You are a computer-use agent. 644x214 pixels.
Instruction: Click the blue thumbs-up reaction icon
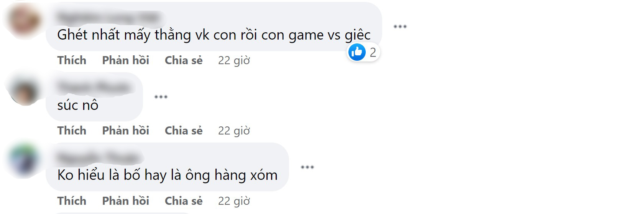(x=357, y=52)
